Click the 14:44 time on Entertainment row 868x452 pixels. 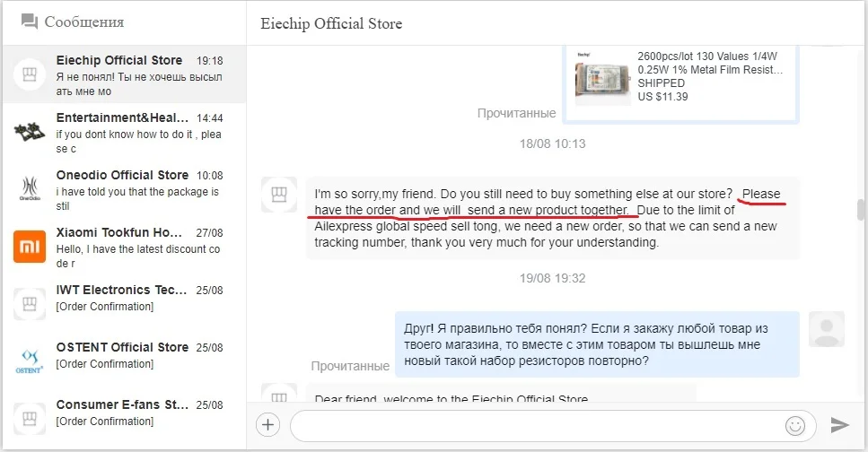click(x=210, y=118)
